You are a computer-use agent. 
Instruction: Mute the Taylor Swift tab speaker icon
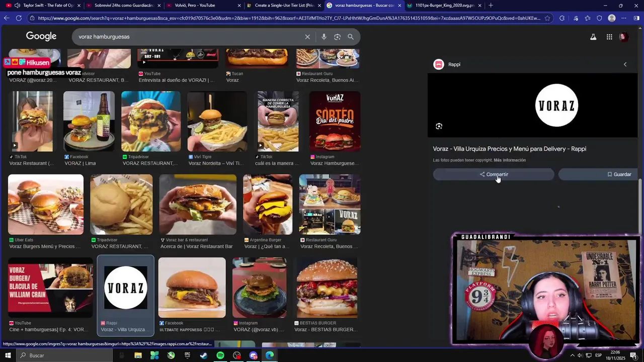pos(17,6)
